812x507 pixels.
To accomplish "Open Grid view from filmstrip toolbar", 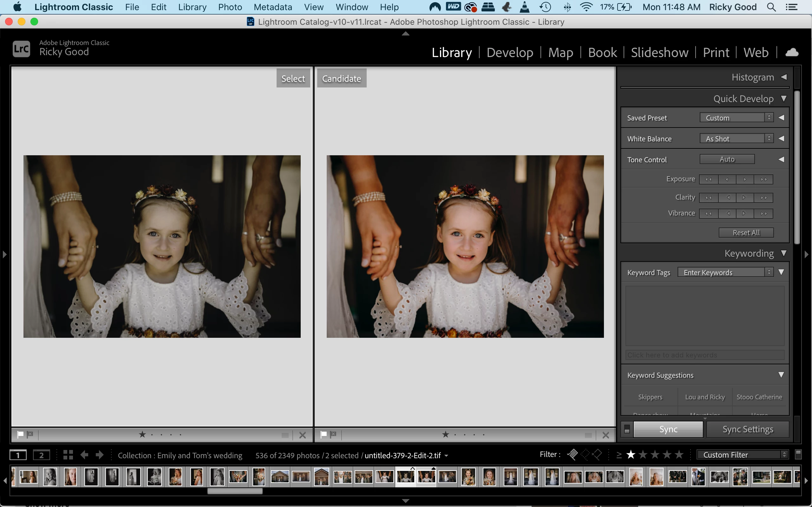I will (68, 455).
